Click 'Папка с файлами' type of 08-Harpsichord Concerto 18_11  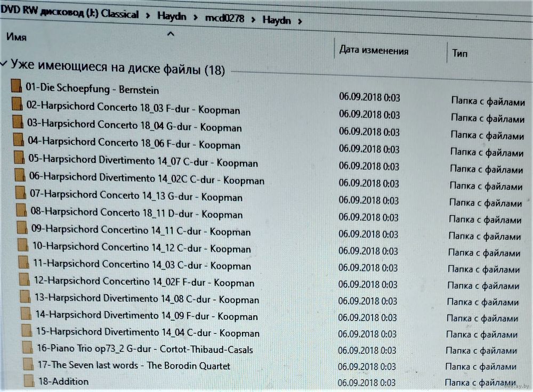485,219
